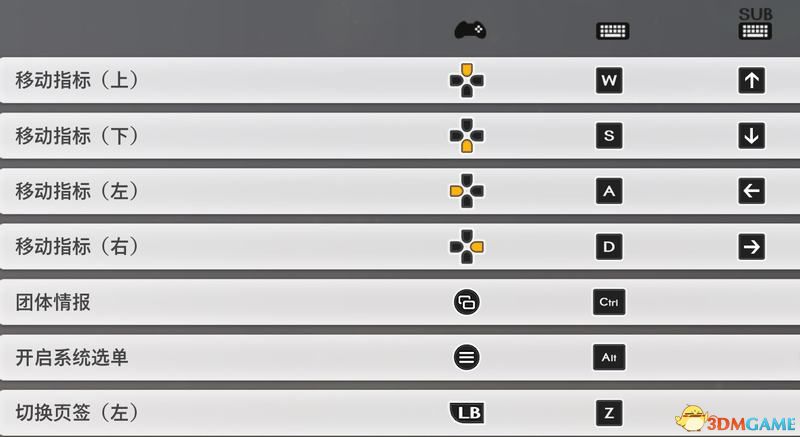Select the controller view button for 团体情报
800x437 pixels.
466,302
